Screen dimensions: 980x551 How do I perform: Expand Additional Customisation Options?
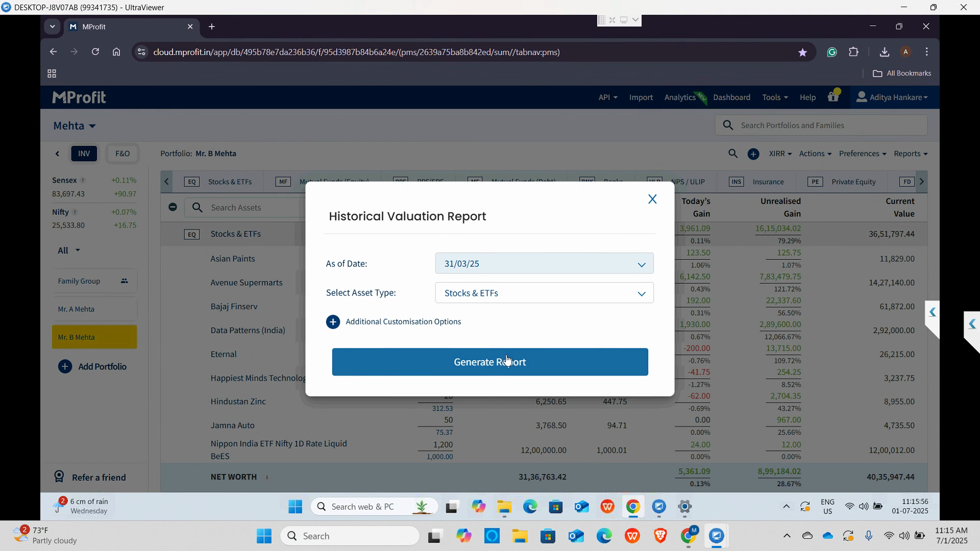pos(394,321)
